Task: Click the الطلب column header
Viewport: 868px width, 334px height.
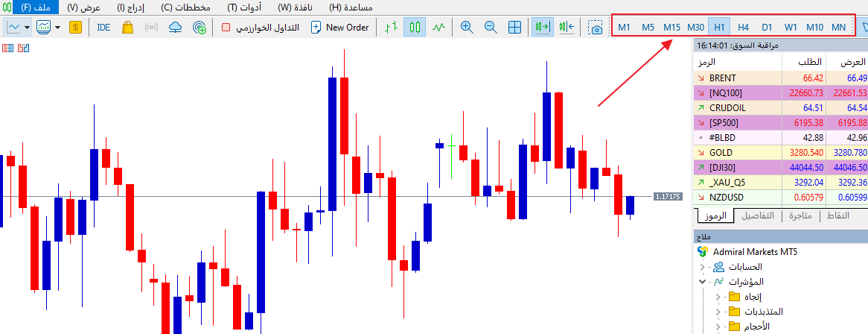Action: (x=803, y=62)
